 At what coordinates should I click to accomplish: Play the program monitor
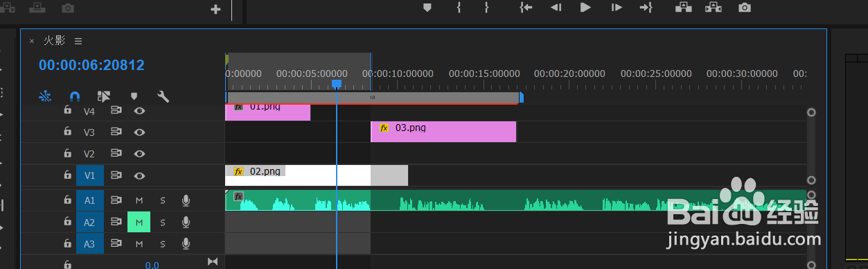click(585, 8)
